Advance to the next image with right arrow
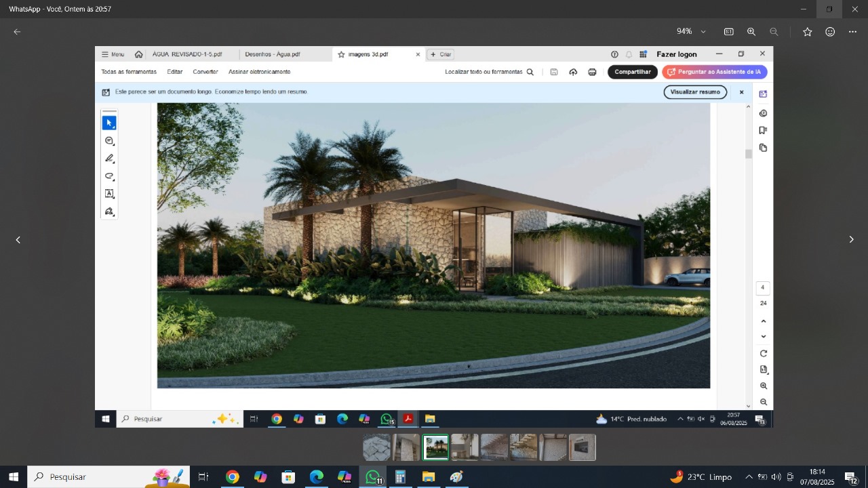The height and width of the screenshot is (488, 868). tap(851, 240)
